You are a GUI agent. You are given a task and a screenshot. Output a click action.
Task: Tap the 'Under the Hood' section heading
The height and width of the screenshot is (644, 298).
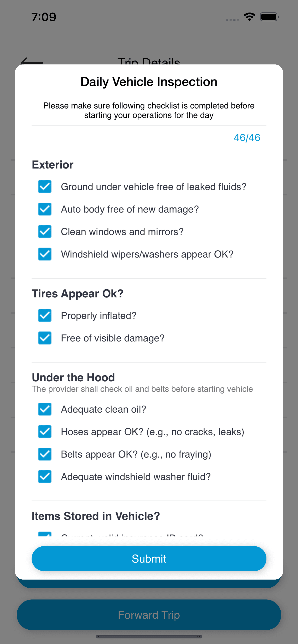(73, 377)
